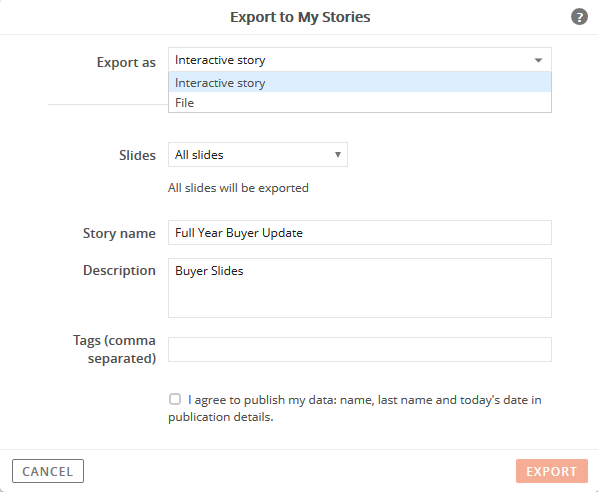Click the Description label
The height and width of the screenshot is (492, 598).
click(119, 270)
